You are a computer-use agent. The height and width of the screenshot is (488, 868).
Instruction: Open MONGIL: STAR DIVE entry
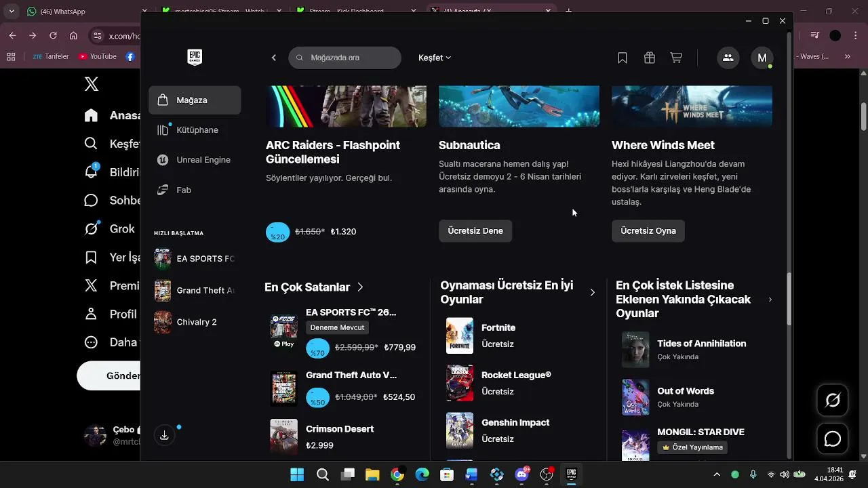(694, 443)
